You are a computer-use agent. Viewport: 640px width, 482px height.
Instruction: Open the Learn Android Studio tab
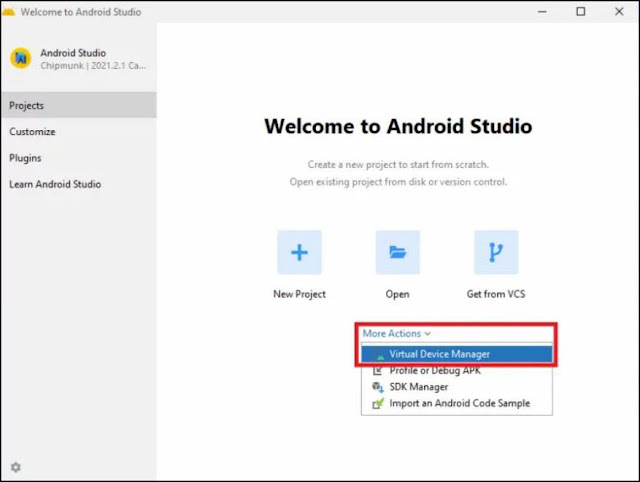pyautogui.click(x=78, y=184)
